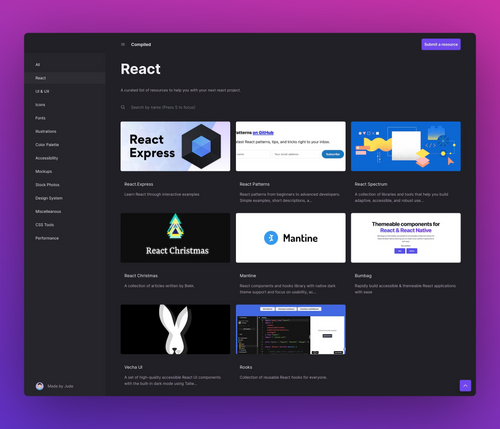Open the React Patterns thumbnail image
Image resolution: width=500 pixels, height=429 pixels.
[x=291, y=146]
